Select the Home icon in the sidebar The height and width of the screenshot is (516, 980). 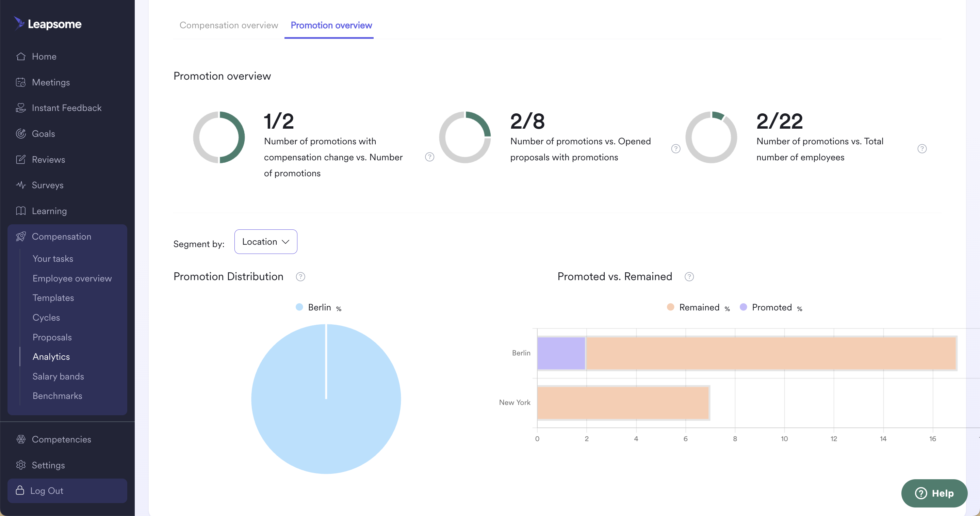(21, 56)
